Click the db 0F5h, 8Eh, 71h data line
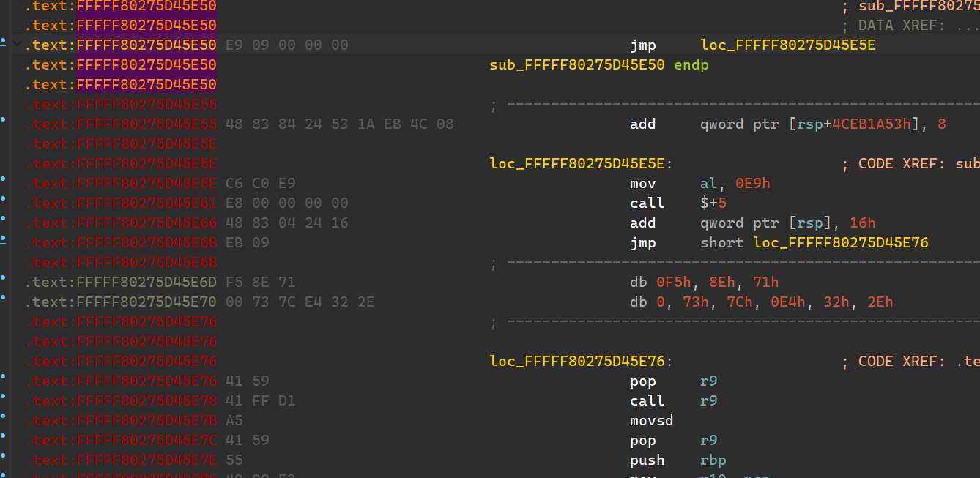This screenshot has width=980, height=478. coord(705,283)
